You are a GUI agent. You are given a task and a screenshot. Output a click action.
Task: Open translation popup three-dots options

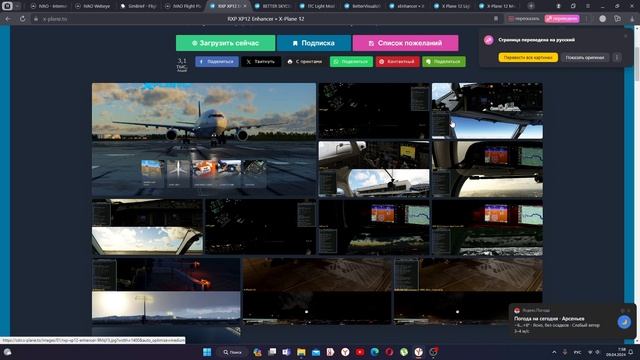pyautogui.click(x=617, y=58)
